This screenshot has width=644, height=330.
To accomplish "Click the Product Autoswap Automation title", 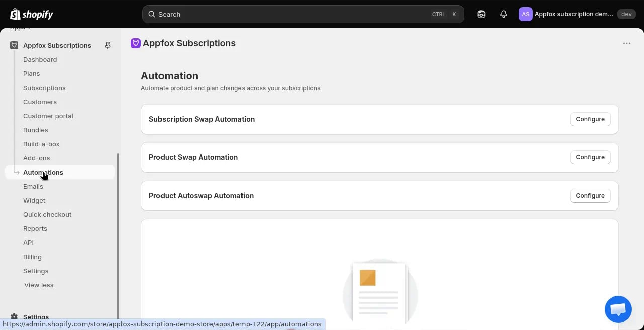I will click(201, 196).
